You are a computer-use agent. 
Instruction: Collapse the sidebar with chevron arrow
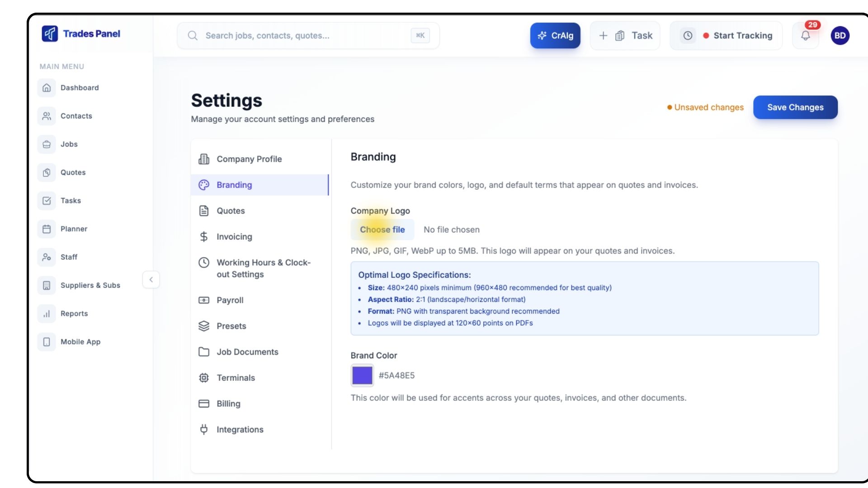pos(151,280)
